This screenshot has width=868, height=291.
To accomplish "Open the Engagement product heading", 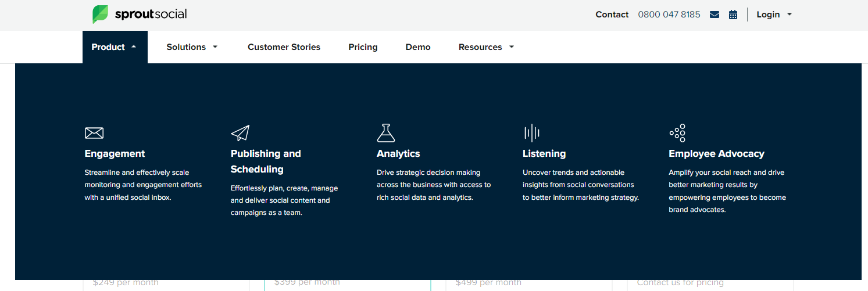I will [x=115, y=153].
